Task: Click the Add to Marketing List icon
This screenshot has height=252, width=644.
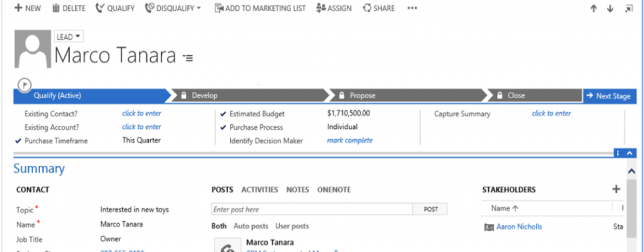Action: (x=219, y=8)
